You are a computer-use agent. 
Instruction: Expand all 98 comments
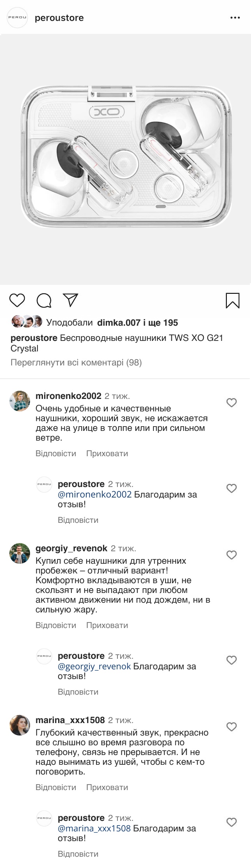pos(76,363)
